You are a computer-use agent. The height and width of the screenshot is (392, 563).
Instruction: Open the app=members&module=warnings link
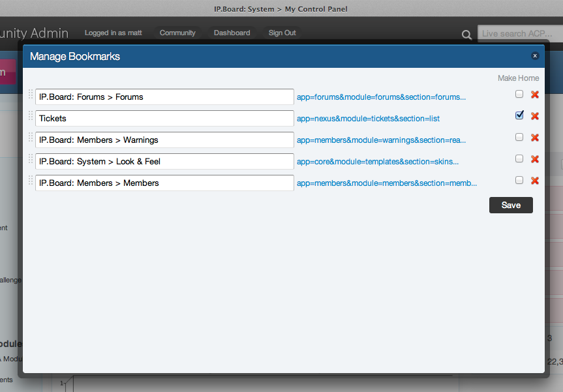tap(381, 140)
